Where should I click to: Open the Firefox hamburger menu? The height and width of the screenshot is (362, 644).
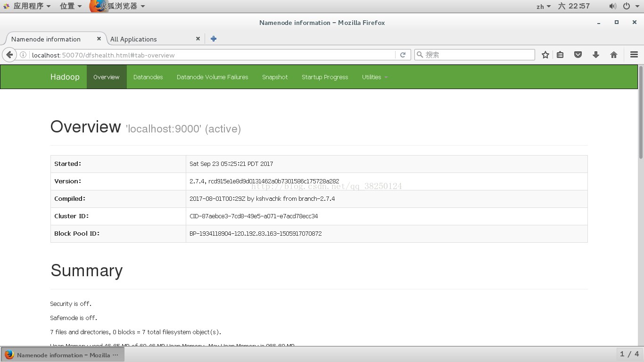pyautogui.click(x=634, y=55)
